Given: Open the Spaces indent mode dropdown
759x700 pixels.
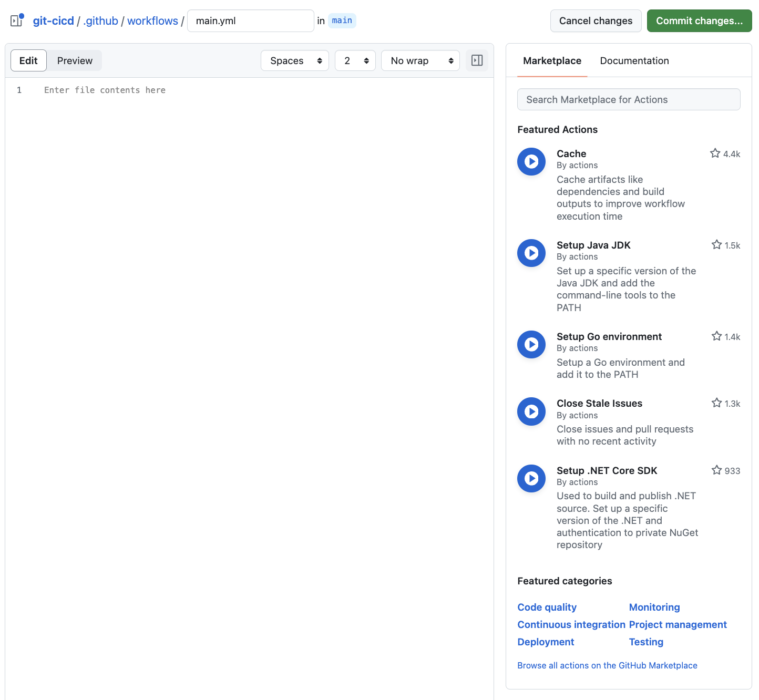Looking at the screenshot, I should [x=295, y=60].
